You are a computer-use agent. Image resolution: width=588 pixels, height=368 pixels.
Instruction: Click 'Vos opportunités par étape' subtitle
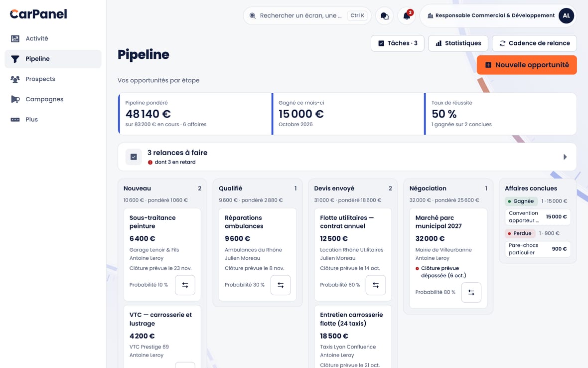pos(158,80)
